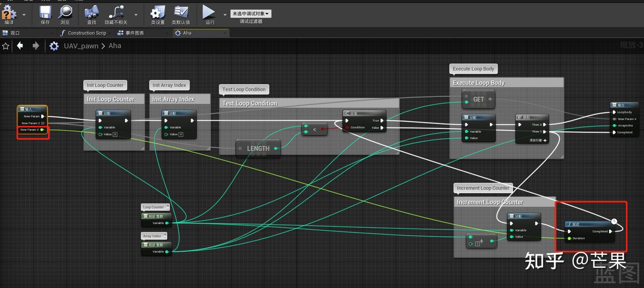Click the True output pin on Branch
Screen dimensions: 644x288
382,121
